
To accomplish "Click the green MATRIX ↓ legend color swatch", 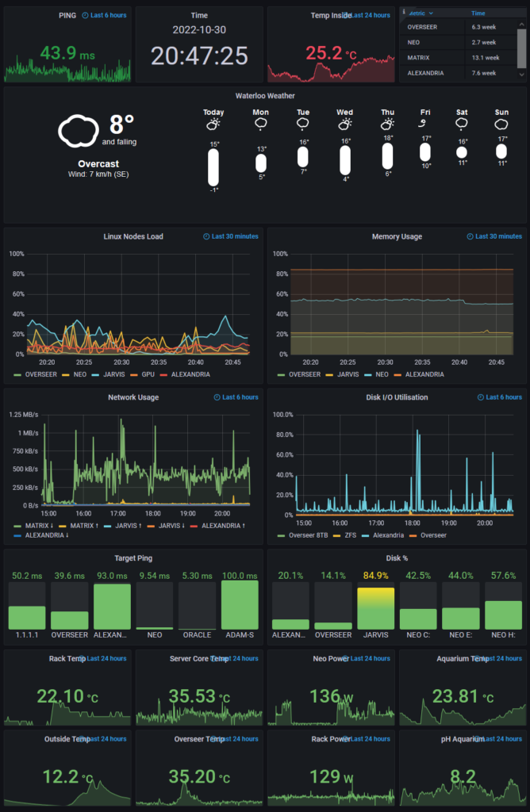I will pyautogui.click(x=18, y=525).
